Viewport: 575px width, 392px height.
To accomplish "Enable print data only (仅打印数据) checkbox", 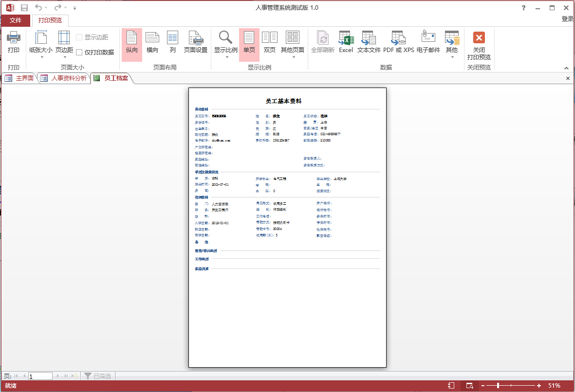I will click(79, 53).
